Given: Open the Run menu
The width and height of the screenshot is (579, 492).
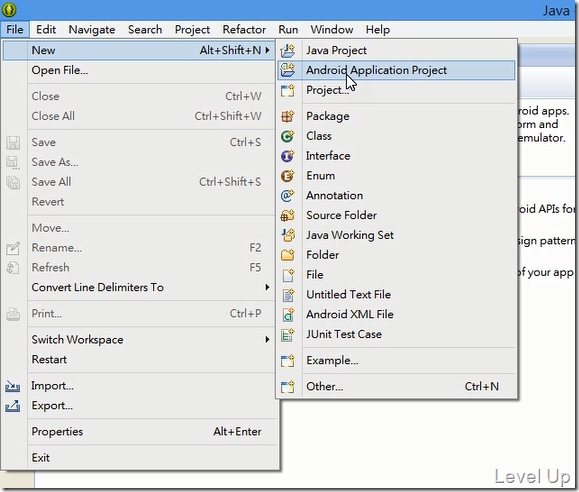Looking at the screenshot, I should 288,30.
